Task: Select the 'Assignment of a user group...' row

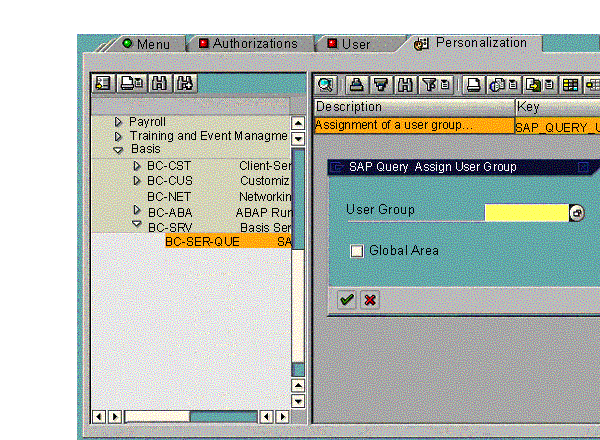Action: [x=413, y=125]
